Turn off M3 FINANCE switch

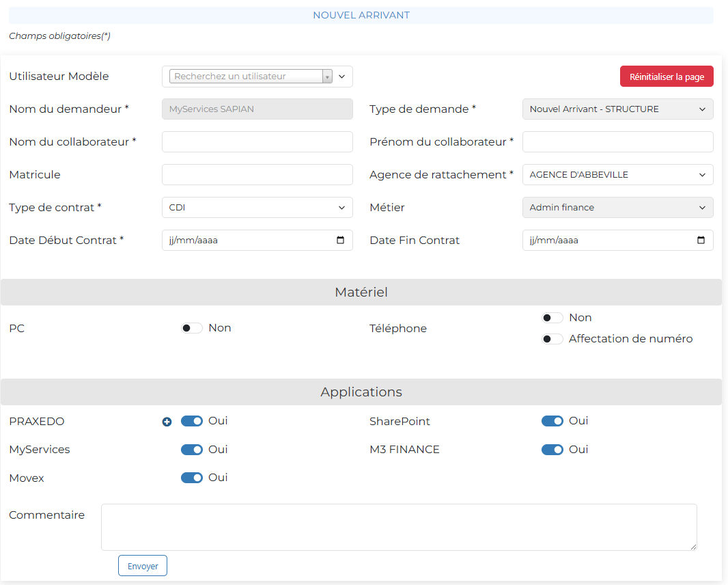(552, 450)
